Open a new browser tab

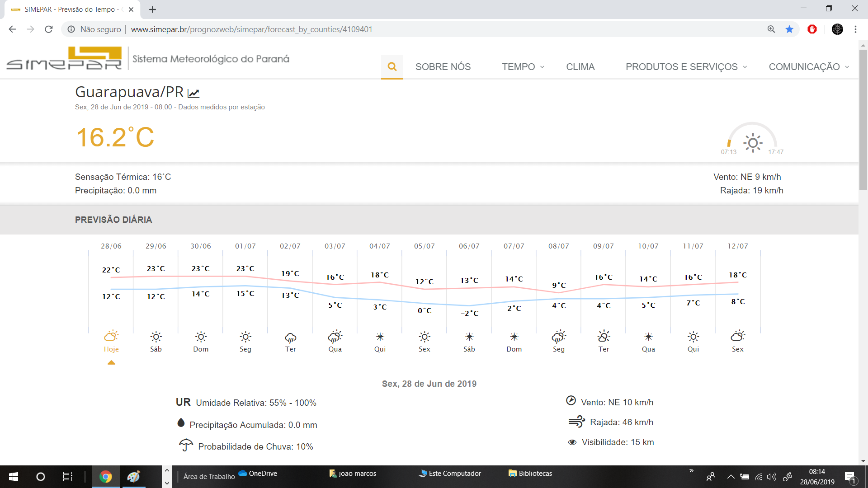[153, 9]
